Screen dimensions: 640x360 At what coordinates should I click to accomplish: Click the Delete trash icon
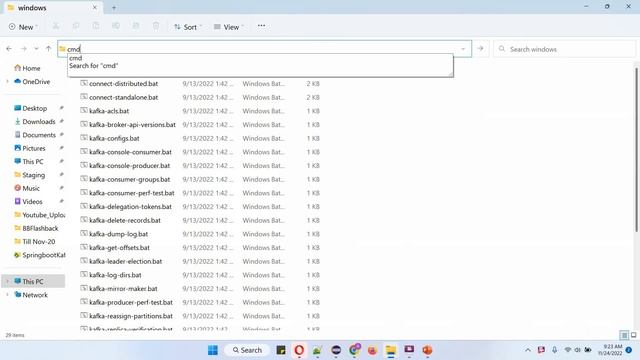[156, 27]
